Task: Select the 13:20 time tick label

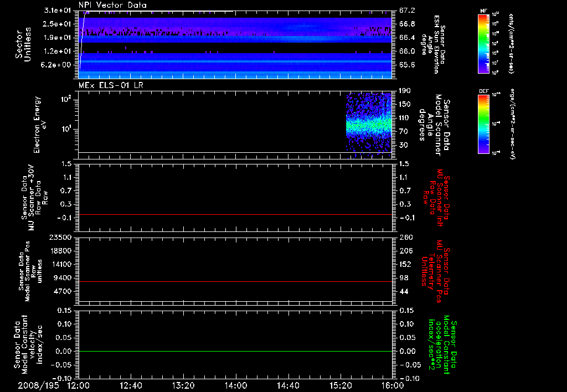Action: (183, 385)
